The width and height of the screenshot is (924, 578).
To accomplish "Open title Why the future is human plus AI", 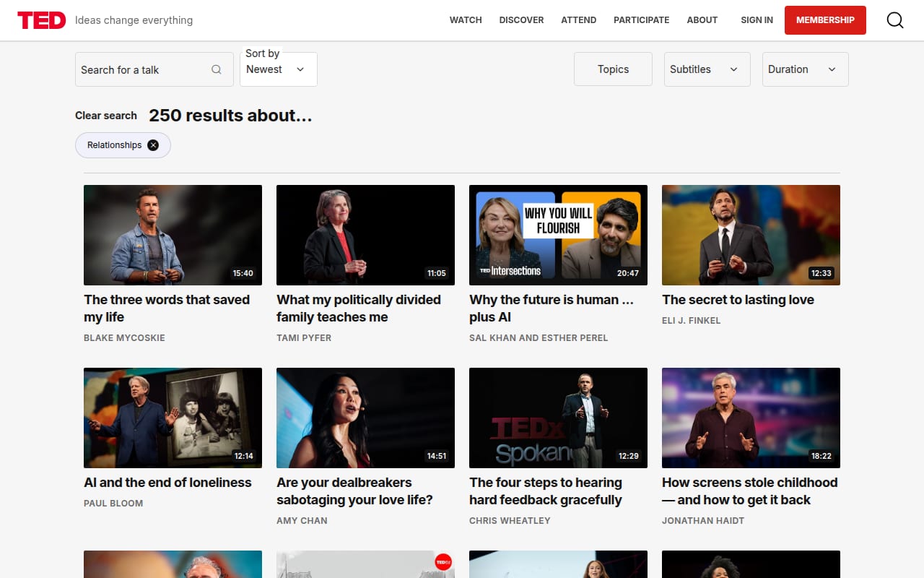I will (552, 309).
